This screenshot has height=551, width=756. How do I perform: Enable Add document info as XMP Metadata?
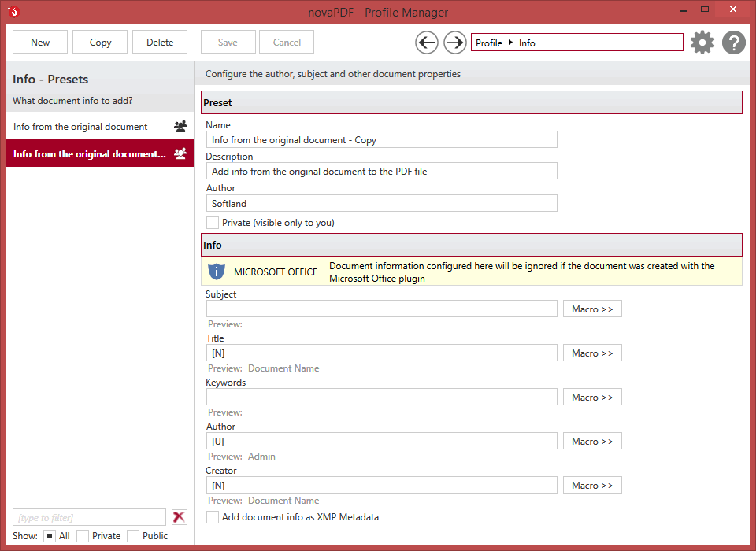(x=212, y=517)
